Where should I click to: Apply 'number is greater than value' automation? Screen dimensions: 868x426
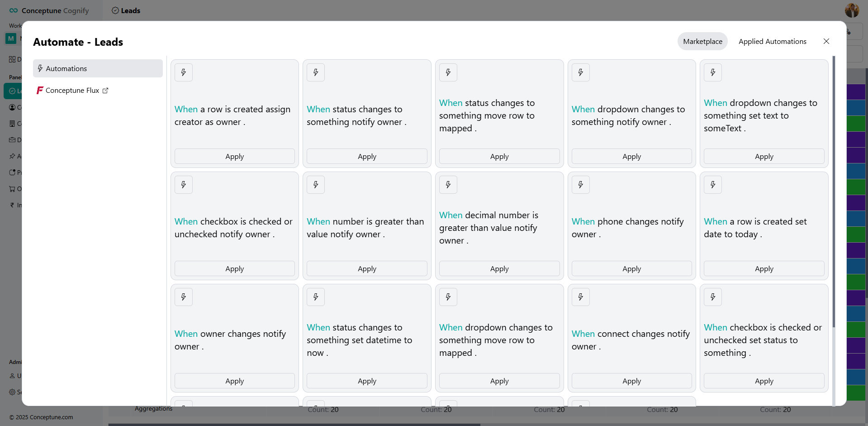pos(367,268)
